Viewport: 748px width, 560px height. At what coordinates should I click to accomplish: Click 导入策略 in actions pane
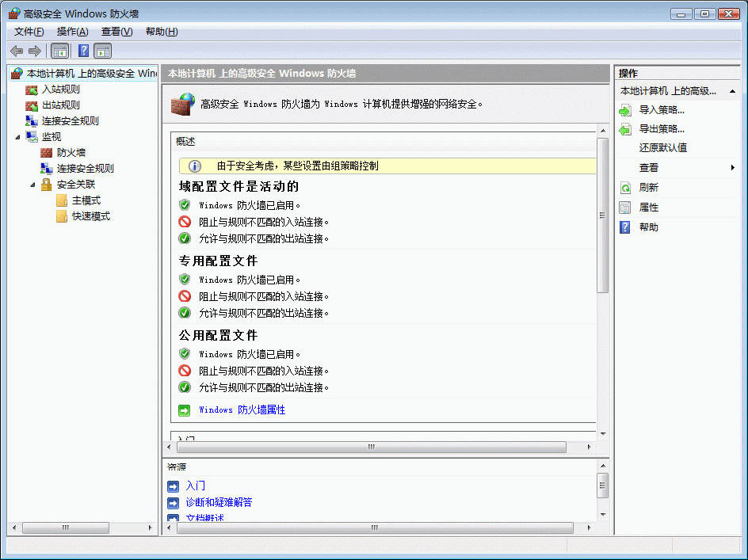pos(662,110)
